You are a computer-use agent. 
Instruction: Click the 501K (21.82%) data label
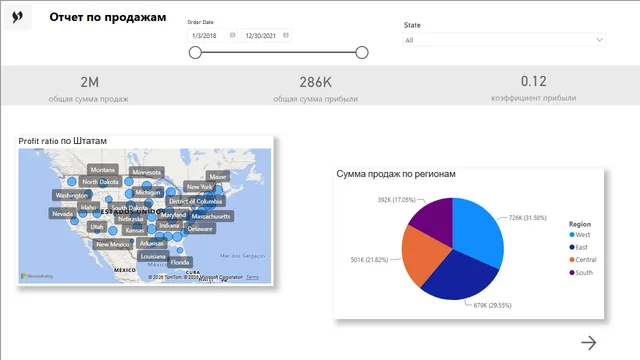point(369,260)
